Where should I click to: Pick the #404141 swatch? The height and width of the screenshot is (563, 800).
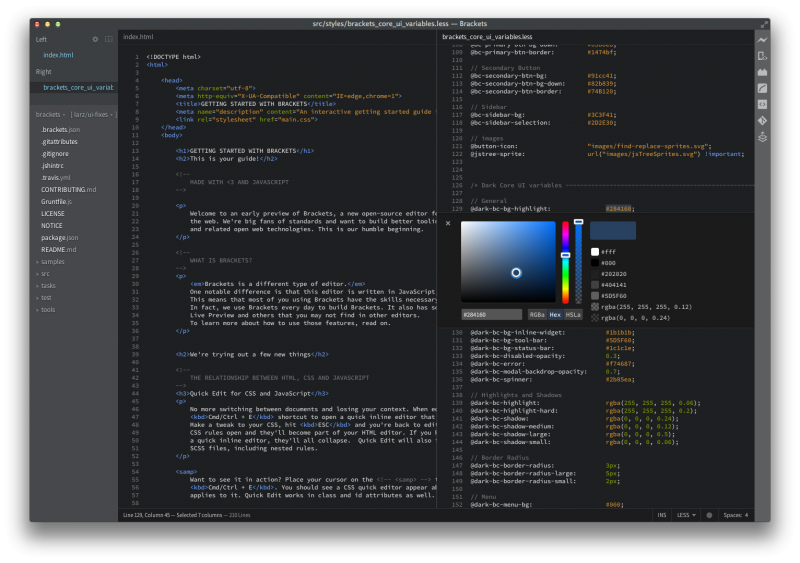pyautogui.click(x=595, y=285)
